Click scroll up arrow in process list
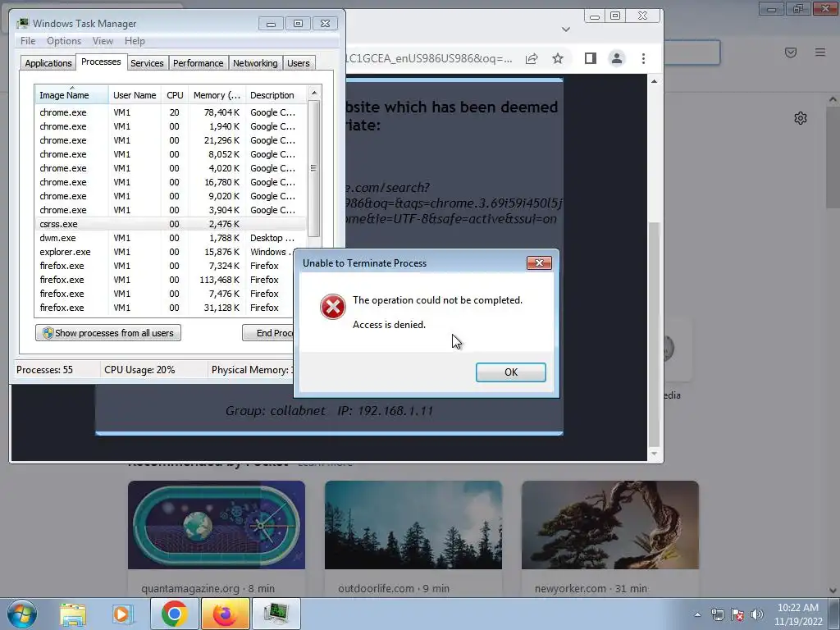This screenshot has height=630, width=840. point(314,93)
